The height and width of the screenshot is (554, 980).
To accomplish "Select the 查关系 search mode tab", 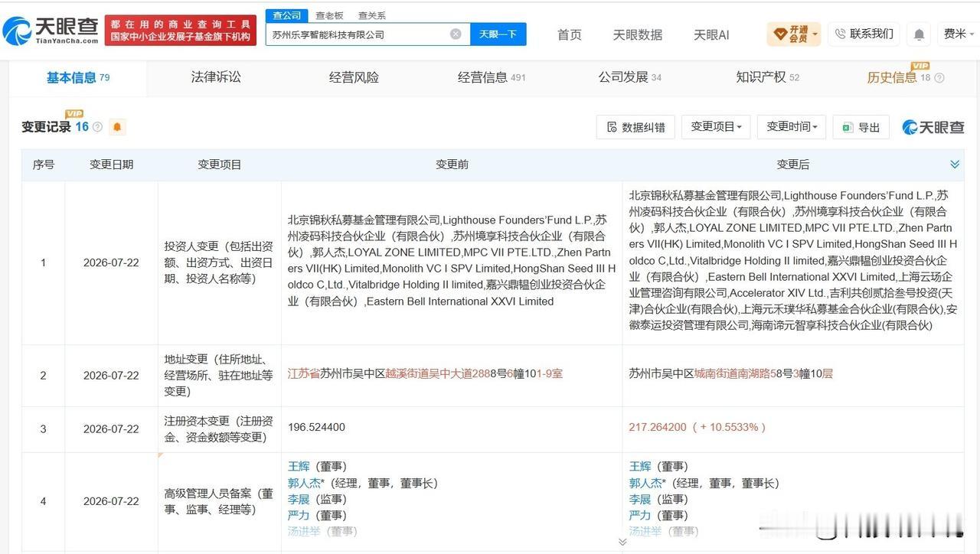I will pyautogui.click(x=372, y=15).
